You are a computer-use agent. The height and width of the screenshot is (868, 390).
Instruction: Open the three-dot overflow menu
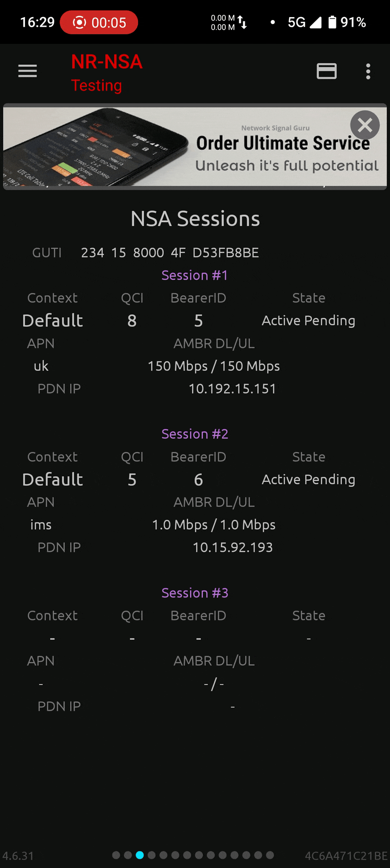pos(368,71)
